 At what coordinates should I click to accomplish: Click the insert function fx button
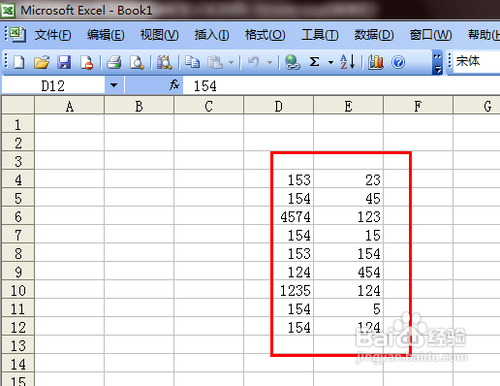coord(174,85)
